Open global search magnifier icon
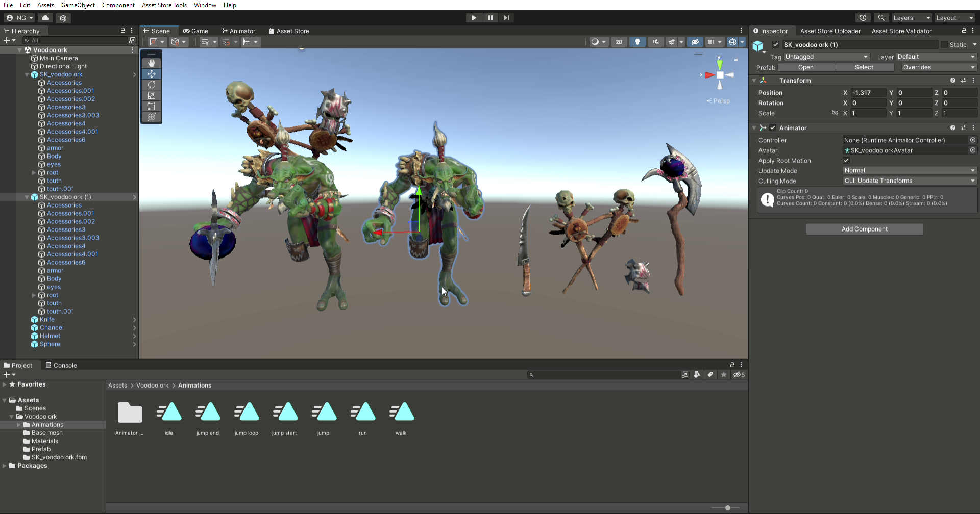The height and width of the screenshot is (514, 980). pos(881,18)
